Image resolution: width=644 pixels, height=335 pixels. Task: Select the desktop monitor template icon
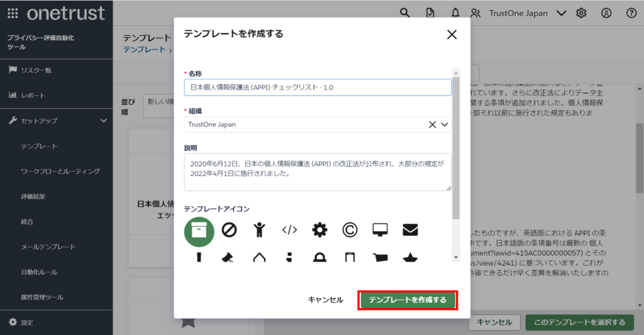pos(380,230)
